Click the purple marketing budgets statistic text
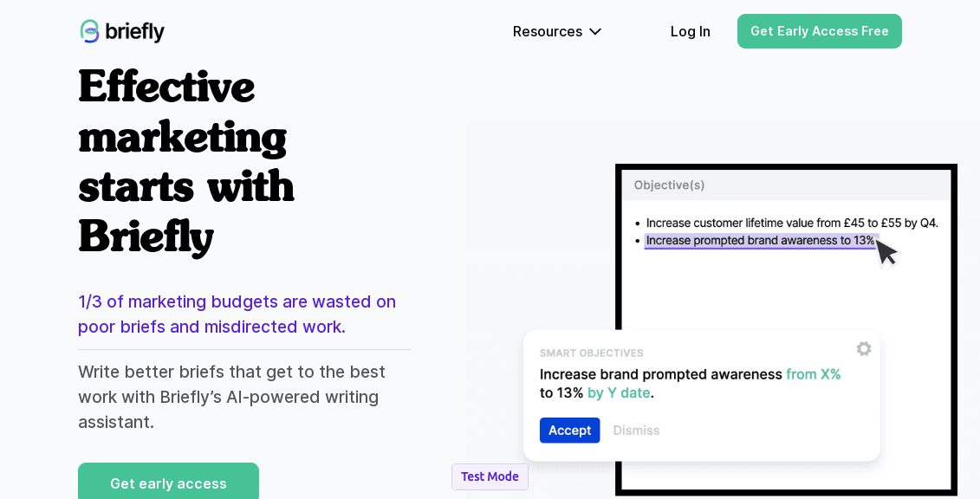This screenshot has width=980, height=499. pos(237,314)
